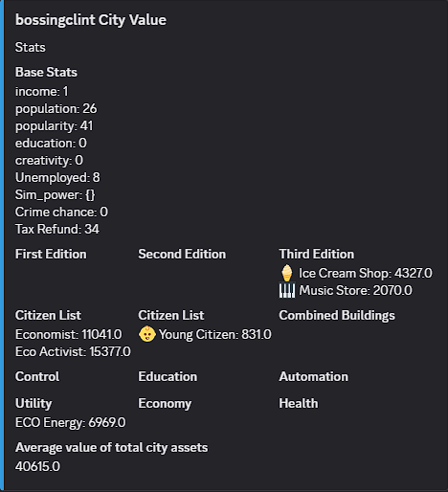Click the Ice Cream Shop value text
The width and height of the screenshot is (448, 492).
click(x=366, y=273)
